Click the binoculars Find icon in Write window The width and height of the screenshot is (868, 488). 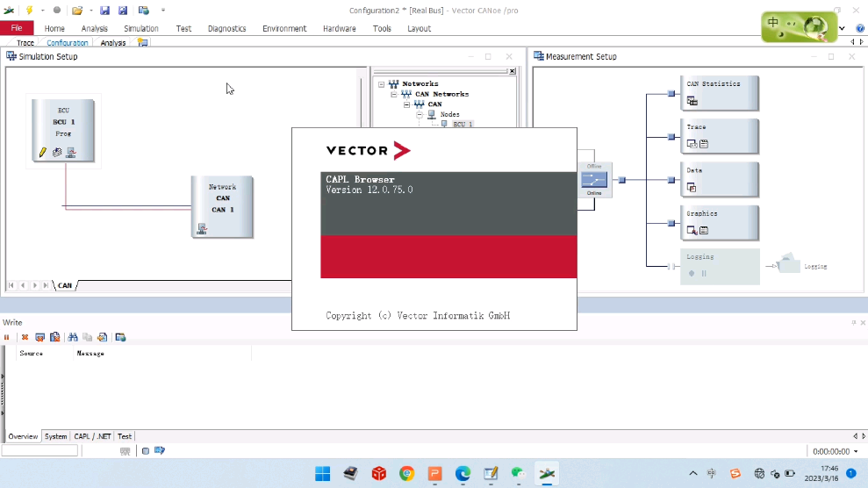tap(73, 337)
